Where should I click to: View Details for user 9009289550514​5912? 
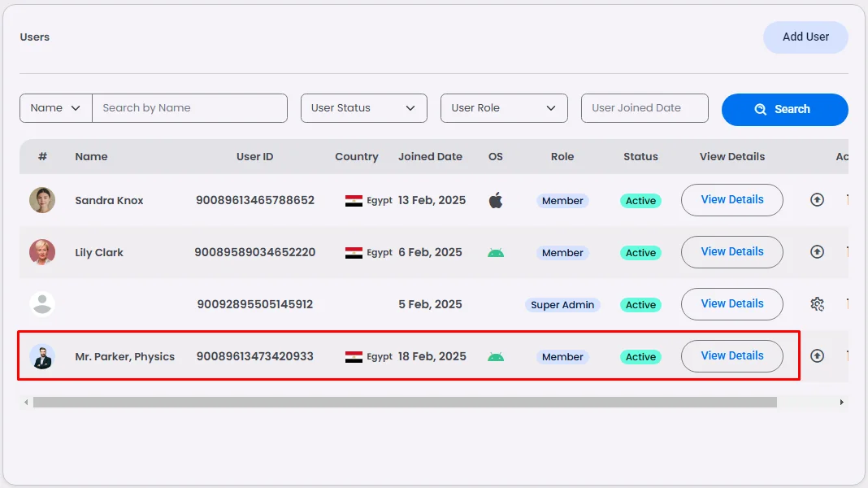tap(731, 304)
